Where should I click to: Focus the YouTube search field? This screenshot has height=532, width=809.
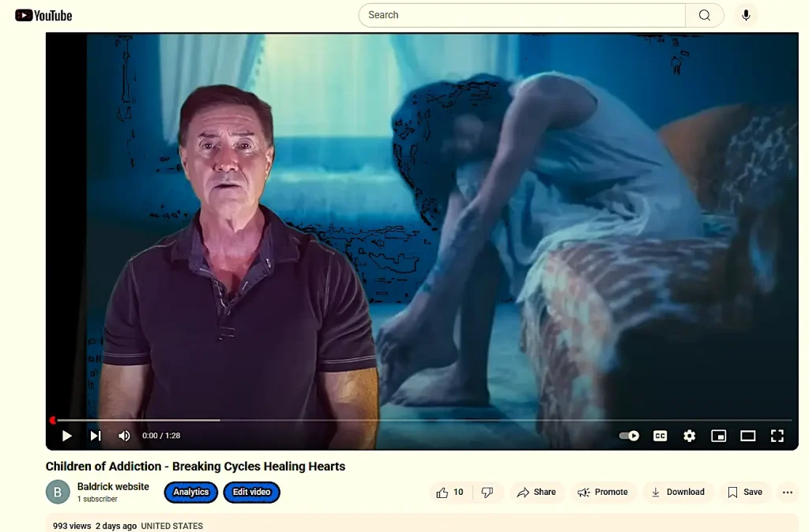521,16
